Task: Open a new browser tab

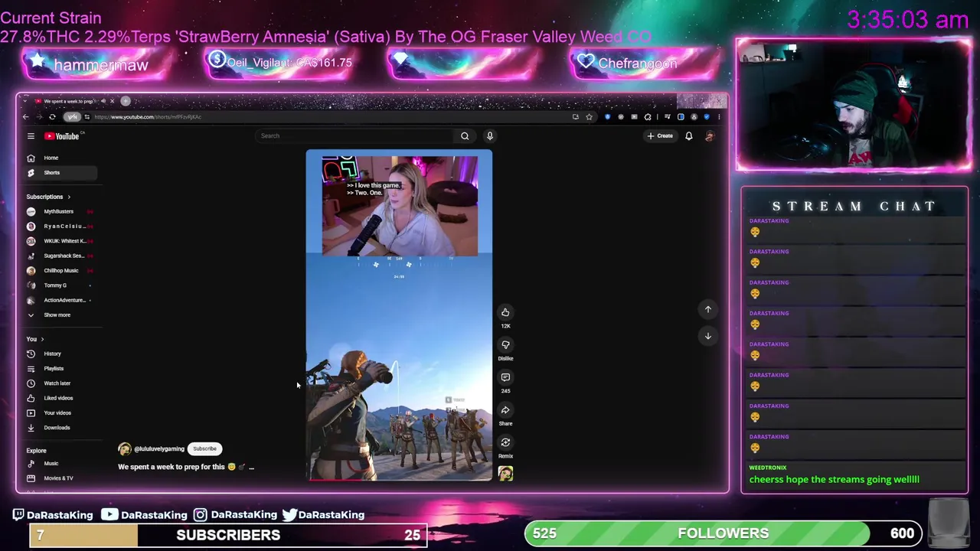Action: [126, 101]
